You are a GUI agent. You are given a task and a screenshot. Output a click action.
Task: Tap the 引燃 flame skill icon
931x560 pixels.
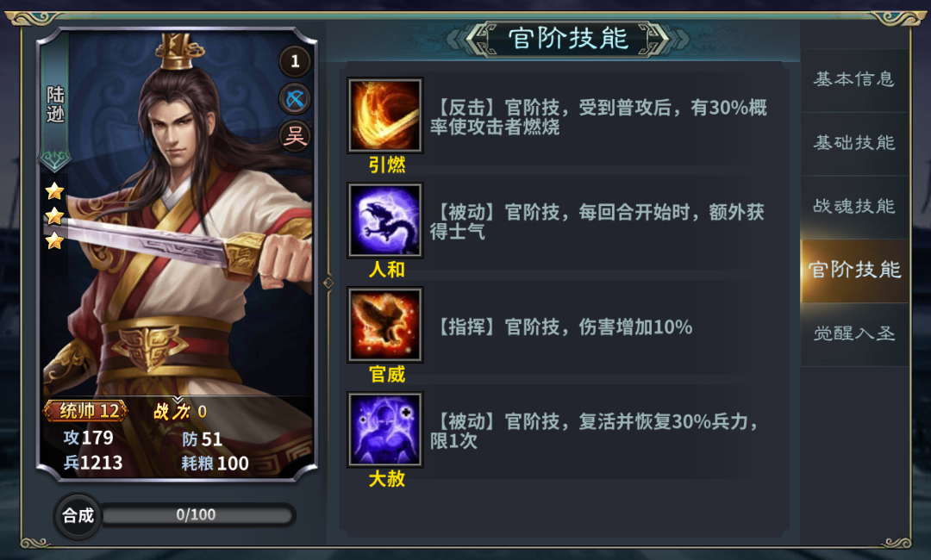[x=384, y=115]
